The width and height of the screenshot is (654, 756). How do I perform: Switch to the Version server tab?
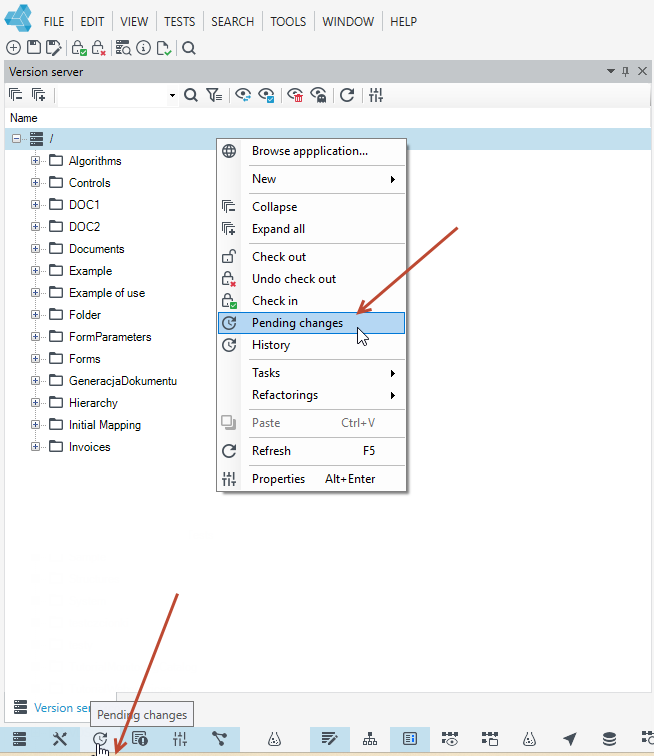(52, 708)
